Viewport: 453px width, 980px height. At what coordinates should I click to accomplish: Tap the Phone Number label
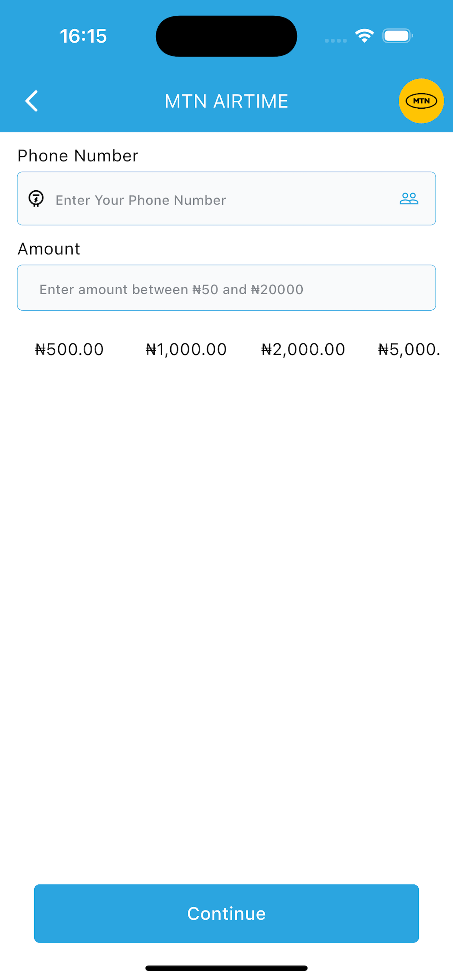pyautogui.click(x=78, y=156)
